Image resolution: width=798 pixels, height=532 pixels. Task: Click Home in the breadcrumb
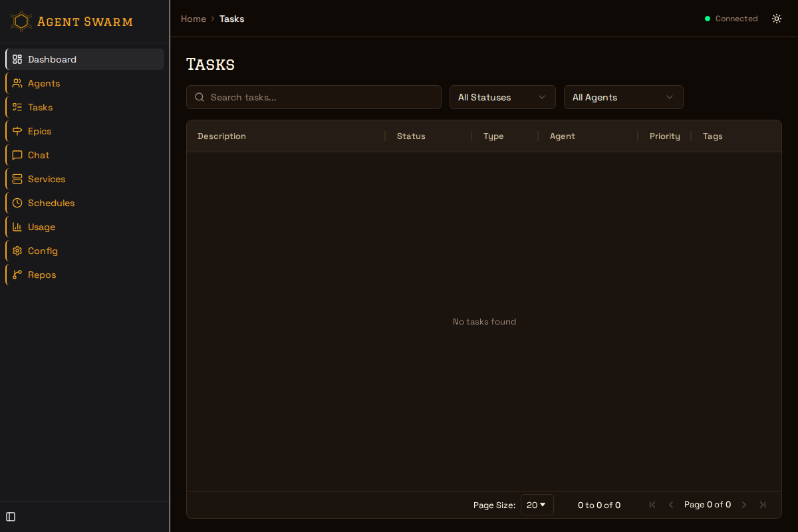coord(193,19)
